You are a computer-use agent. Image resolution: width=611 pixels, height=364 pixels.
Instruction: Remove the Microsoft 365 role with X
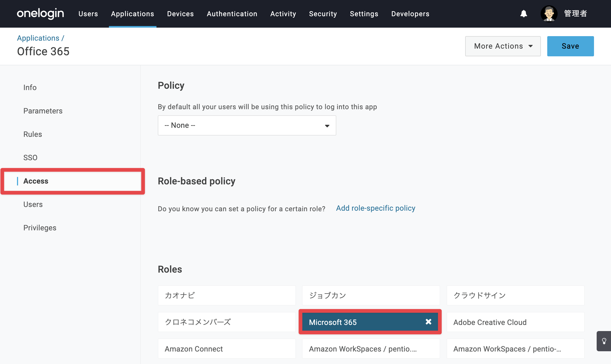(428, 322)
